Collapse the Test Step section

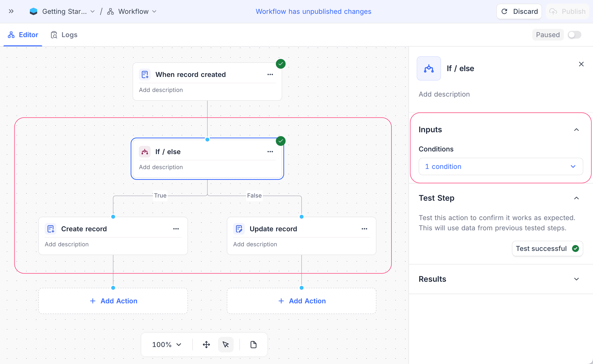click(576, 198)
